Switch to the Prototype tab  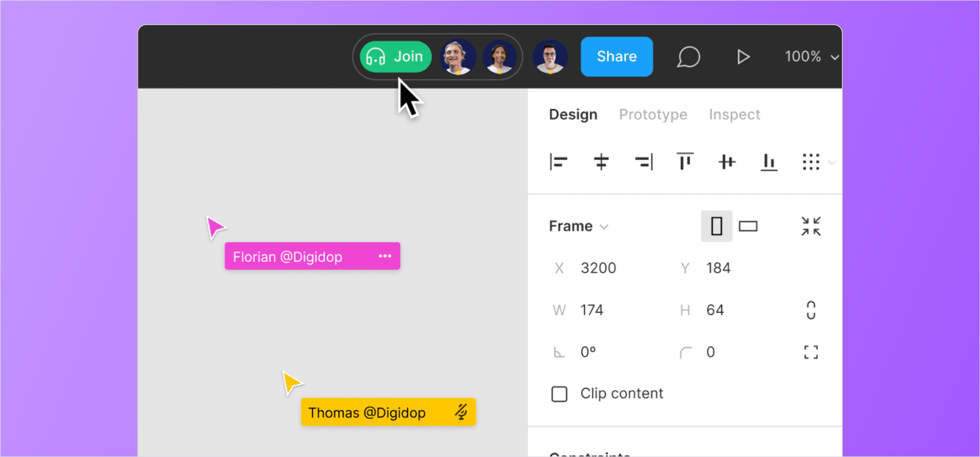point(653,114)
